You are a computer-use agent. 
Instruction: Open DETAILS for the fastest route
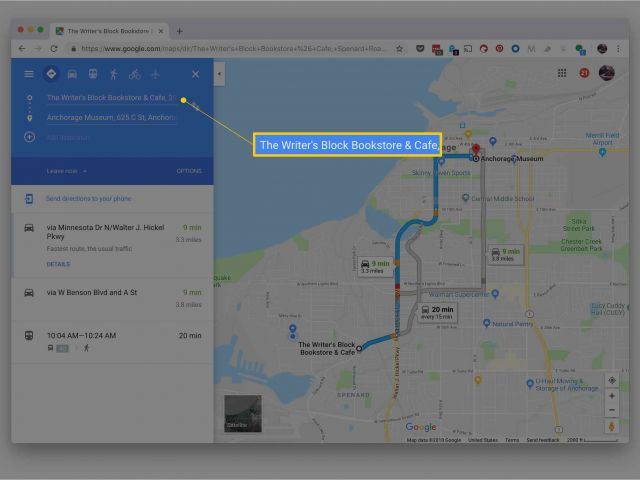58,264
